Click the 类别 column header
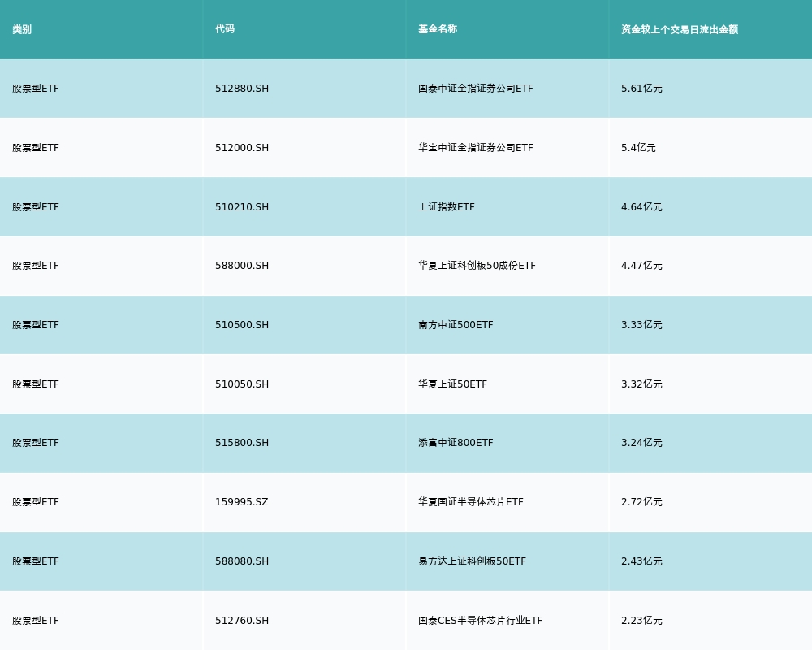The width and height of the screenshot is (812, 650). tap(22, 29)
